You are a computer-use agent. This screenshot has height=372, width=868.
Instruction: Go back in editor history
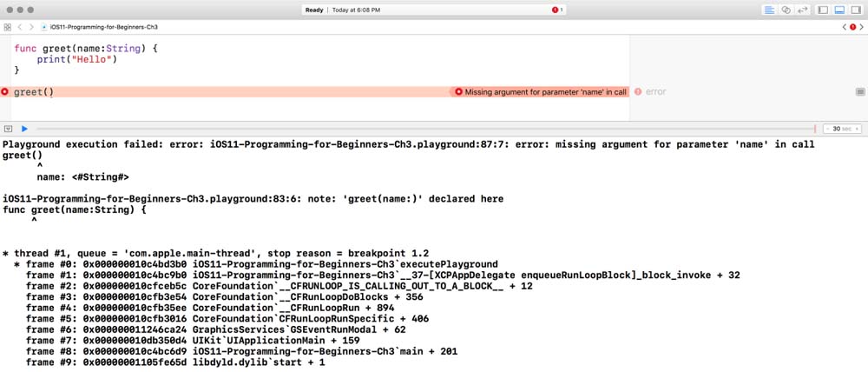pyautogui.click(x=19, y=27)
